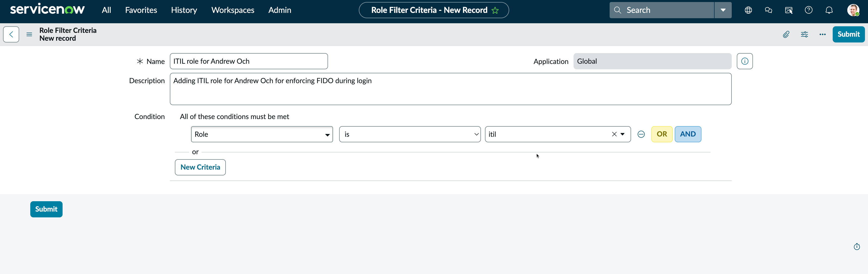Screen dimensions: 868x274
Task: Open the Favorites menu
Action: [141, 10]
